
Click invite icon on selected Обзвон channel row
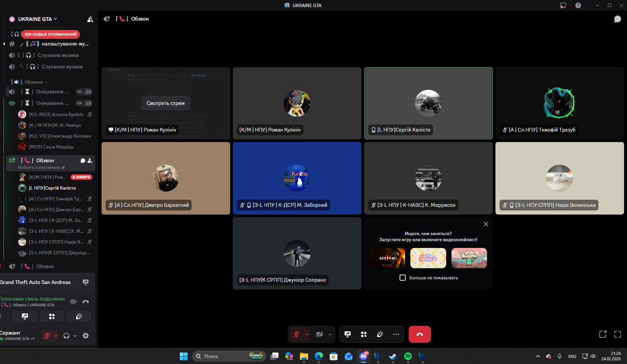90,161
